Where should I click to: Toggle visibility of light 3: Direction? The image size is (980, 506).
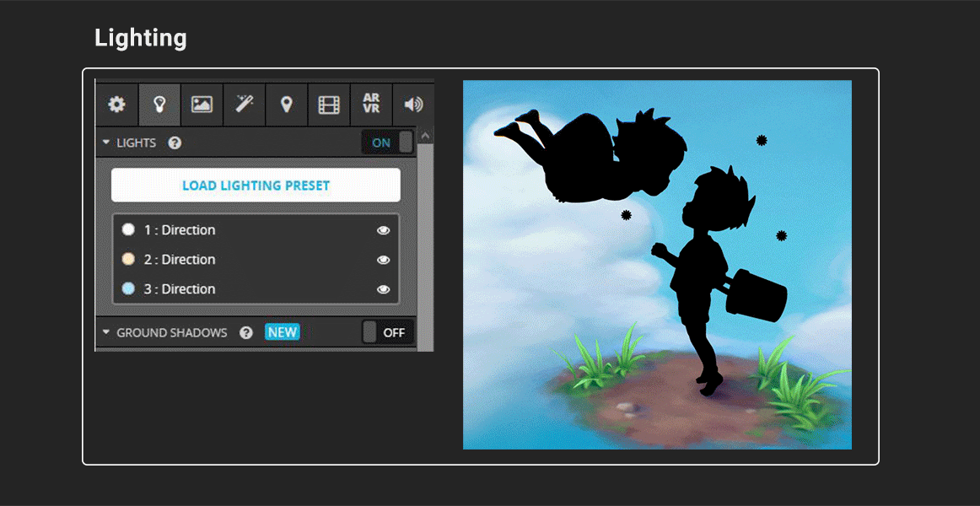[384, 288]
